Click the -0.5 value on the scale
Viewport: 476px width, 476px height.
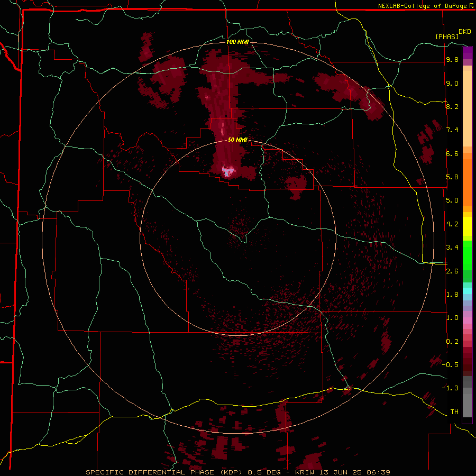[x=450, y=365]
